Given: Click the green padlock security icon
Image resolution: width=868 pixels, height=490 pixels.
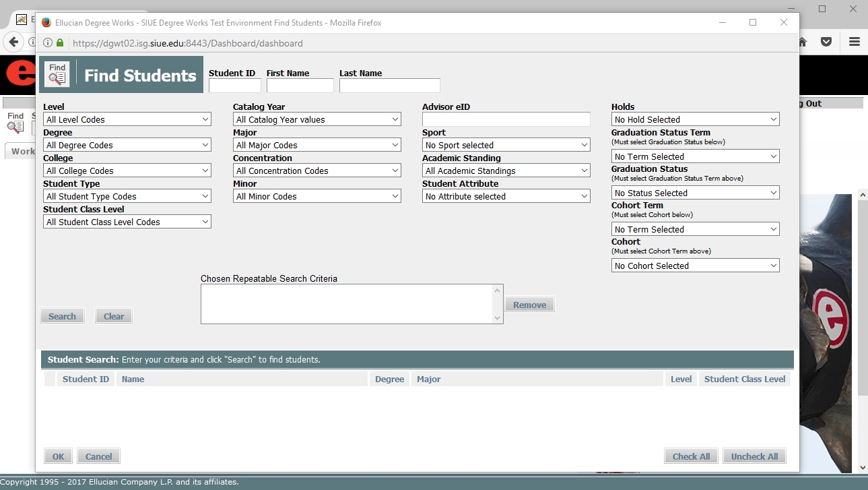Looking at the screenshot, I should (x=60, y=43).
